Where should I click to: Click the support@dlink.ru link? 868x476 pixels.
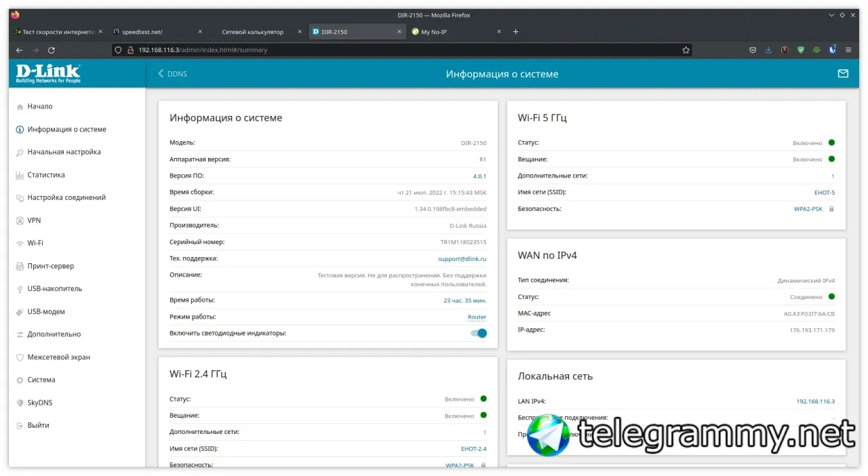[x=462, y=259]
